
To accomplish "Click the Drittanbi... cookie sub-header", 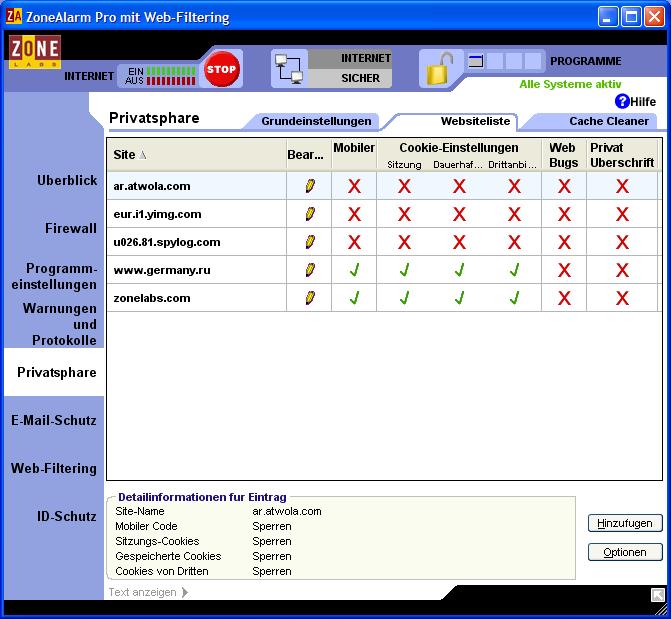I will [512, 165].
